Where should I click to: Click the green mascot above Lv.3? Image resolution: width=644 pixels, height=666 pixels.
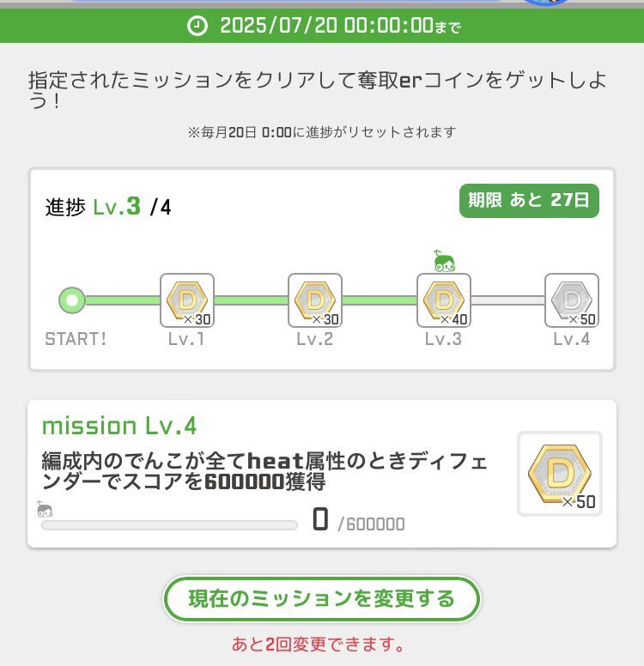coord(444,261)
